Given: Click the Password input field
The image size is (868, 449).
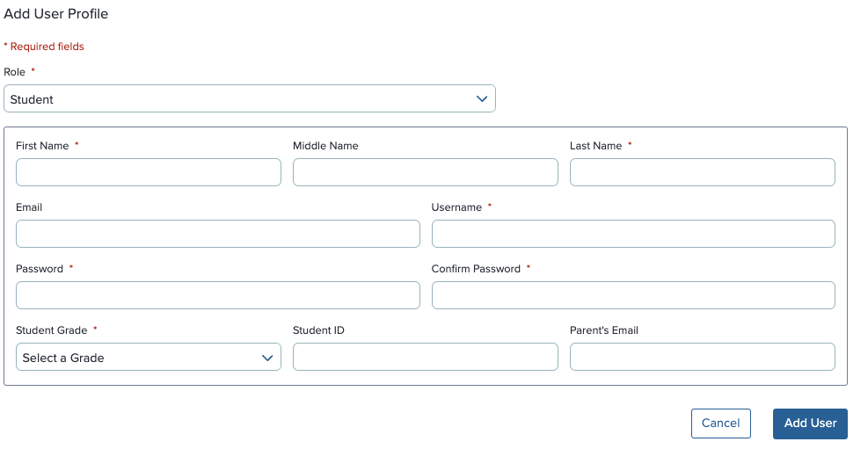Looking at the screenshot, I should click(x=218, y=295).
